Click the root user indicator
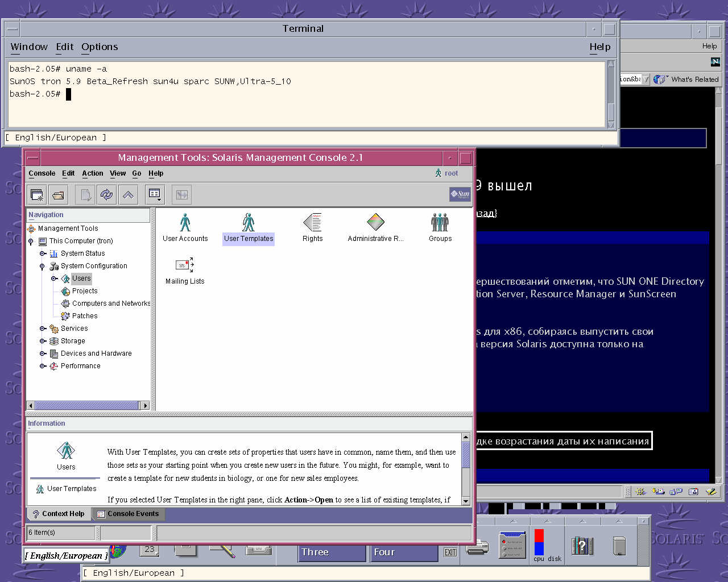The image size is (728, 582). (446, 173)
